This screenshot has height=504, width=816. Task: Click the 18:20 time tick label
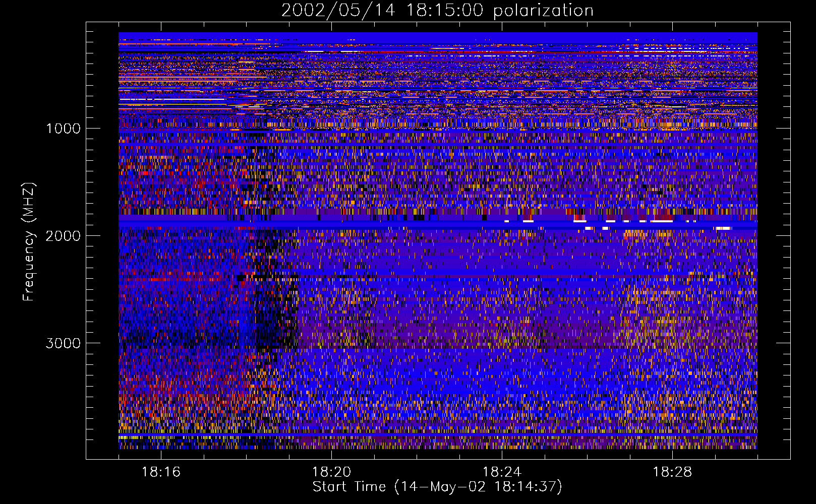[331, 472]
